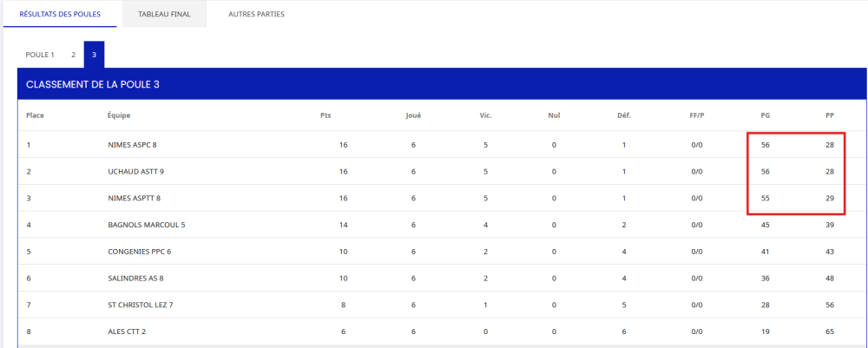Viewport: 868px width, 348px height.
Task: Click last-placed team ALES CTT 2
Action: [x=127, y=332]
